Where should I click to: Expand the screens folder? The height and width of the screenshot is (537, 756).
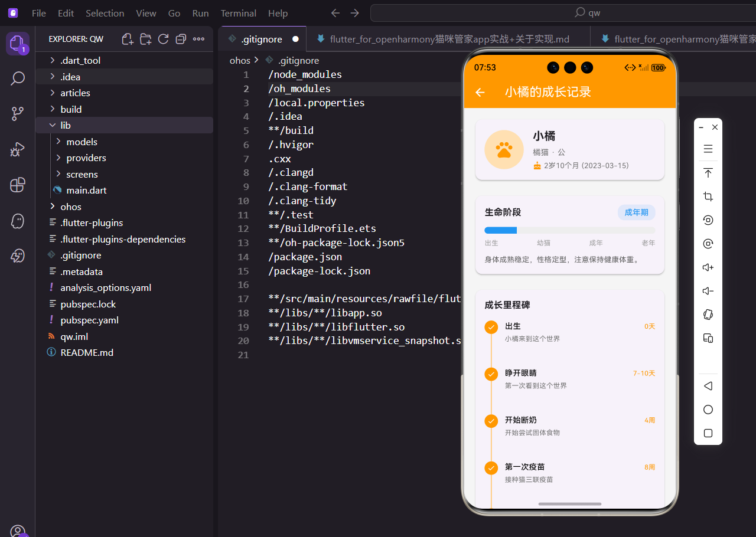(124, 174)
